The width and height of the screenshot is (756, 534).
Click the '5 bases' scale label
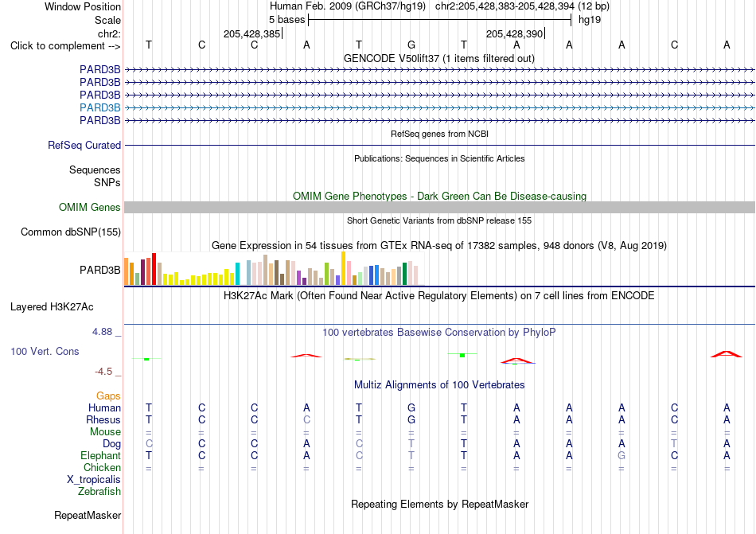click(286, 20)
